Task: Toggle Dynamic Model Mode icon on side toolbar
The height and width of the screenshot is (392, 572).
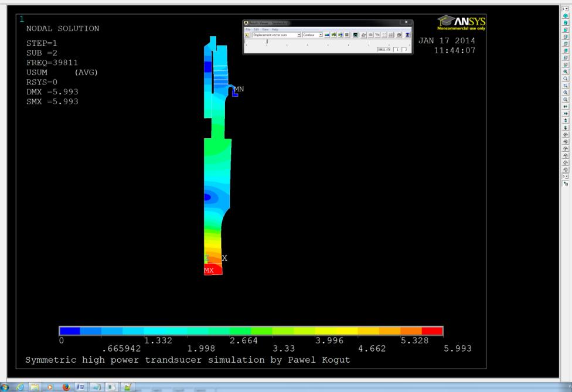Action: [x=566, y=183]
